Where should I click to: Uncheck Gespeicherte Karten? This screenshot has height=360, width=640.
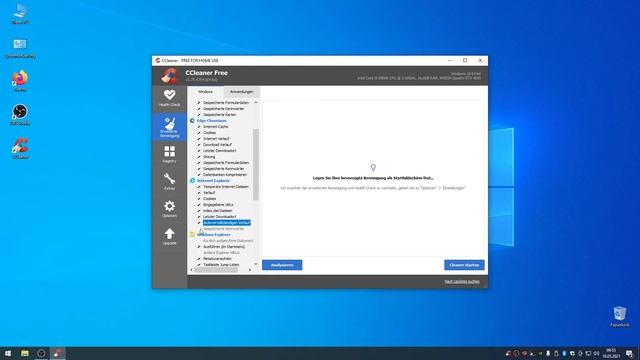[199, 115]
